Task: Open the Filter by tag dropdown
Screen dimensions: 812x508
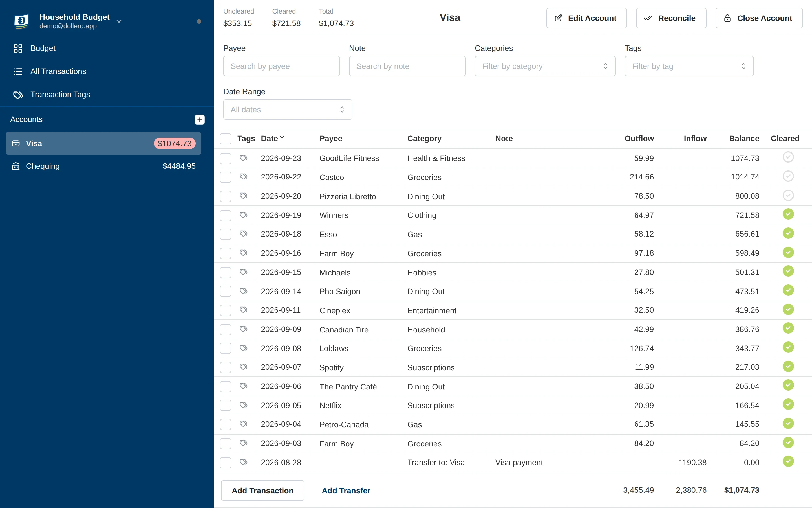Action: pos(689,66)
